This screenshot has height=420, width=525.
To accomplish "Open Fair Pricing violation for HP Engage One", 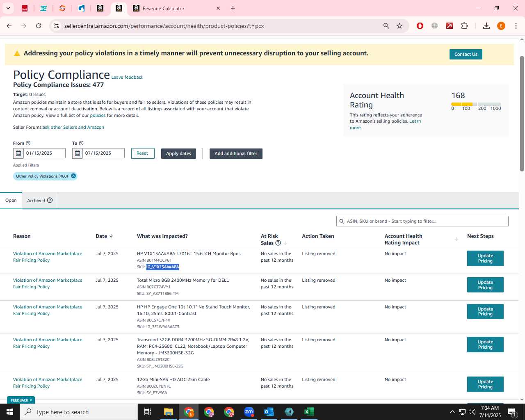I will (48, 310).
